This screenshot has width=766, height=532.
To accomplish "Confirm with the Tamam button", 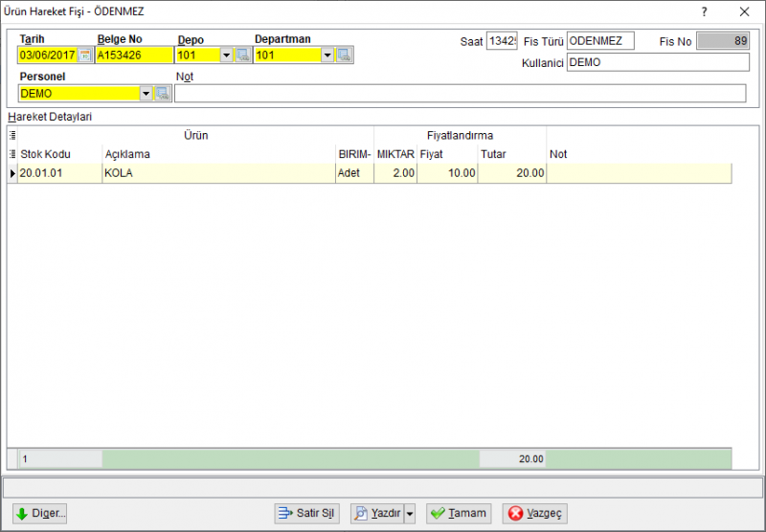I will coord(459,514).
